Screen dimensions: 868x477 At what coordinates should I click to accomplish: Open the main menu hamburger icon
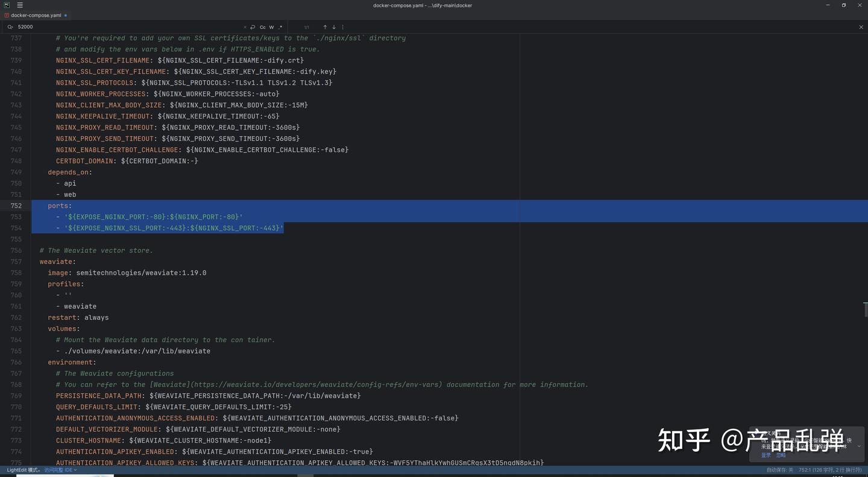(19, 5)
